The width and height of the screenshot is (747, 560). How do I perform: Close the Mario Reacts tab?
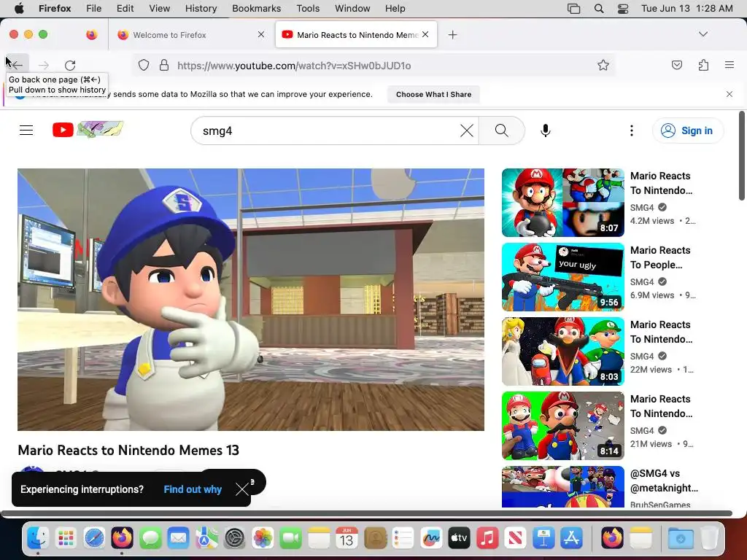(x=425, y=34)
